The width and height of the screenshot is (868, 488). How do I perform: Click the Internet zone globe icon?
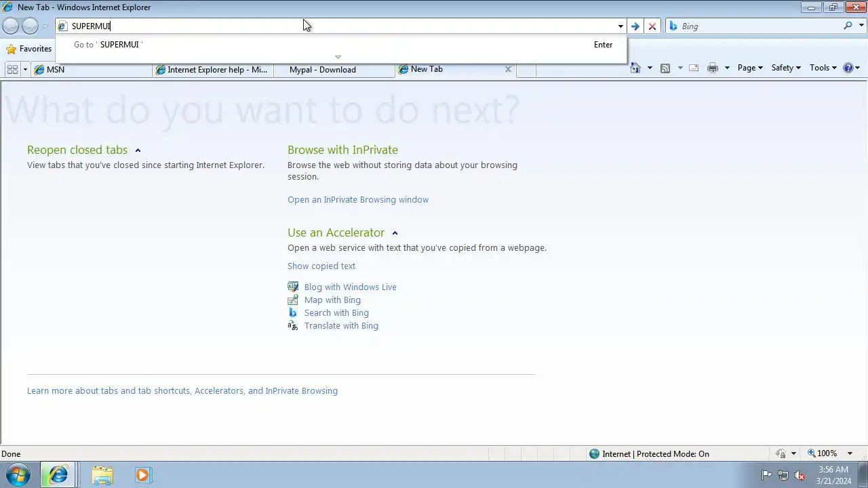point(595,454)
